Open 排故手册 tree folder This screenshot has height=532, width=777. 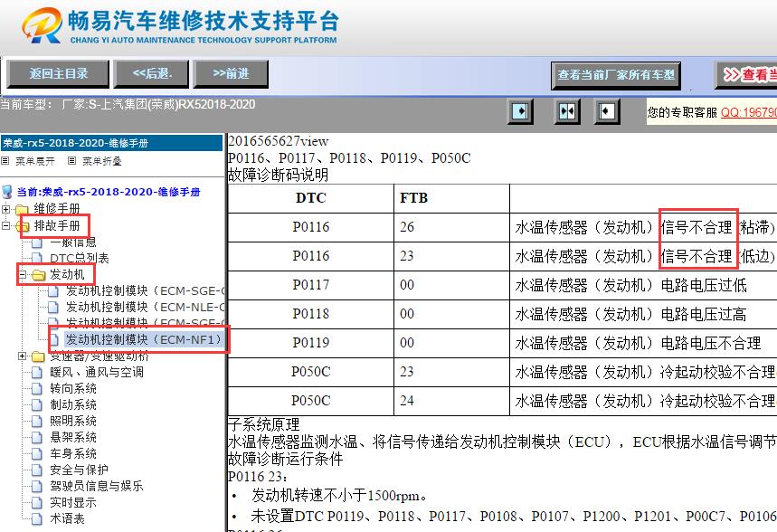(56, 225)
